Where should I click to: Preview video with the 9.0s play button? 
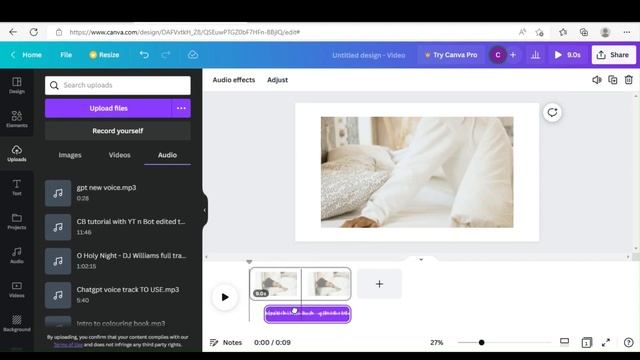(x=567, y=55)
